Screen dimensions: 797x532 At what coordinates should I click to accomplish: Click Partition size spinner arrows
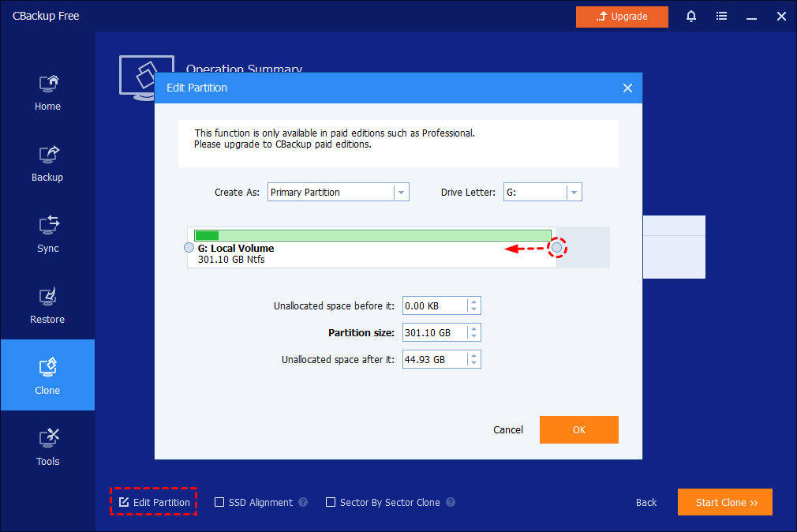click(x=473, y=333)
